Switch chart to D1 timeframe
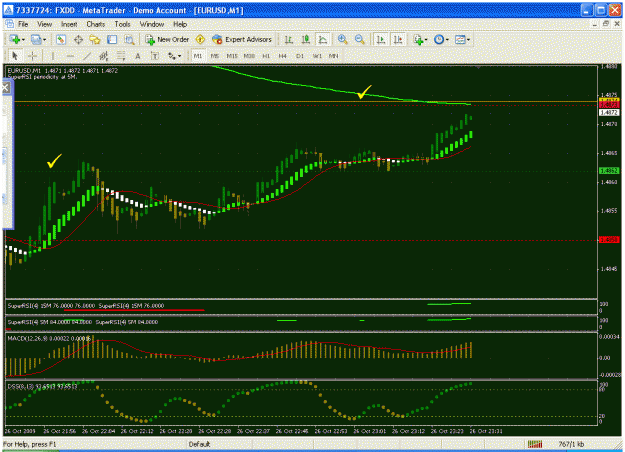This screenshot has width=625, height=452. click(x=300, y=56)
